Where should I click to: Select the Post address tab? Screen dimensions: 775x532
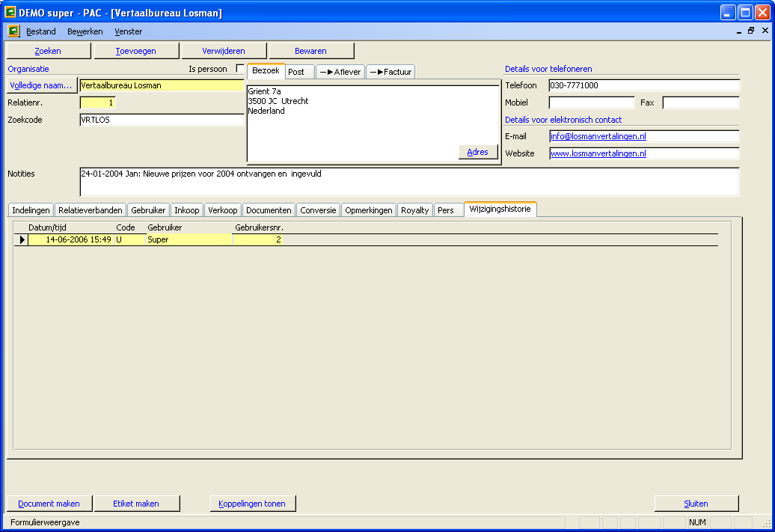pyautogui.click(x=296, y=72)
